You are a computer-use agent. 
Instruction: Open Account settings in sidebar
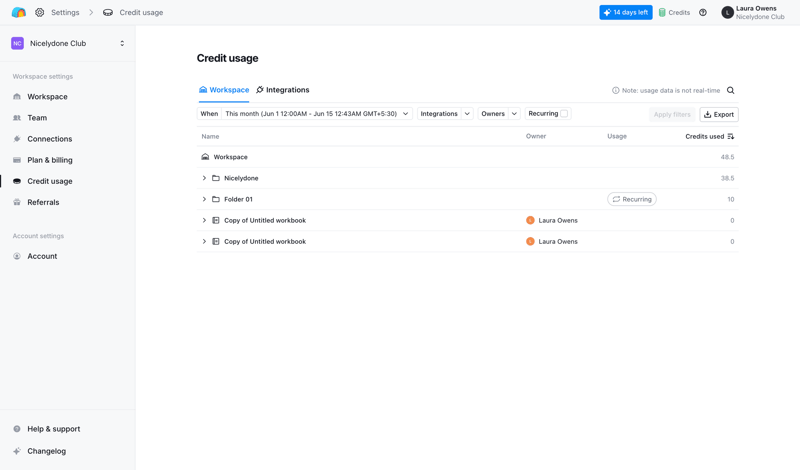pyautogui.click(x=42, y=256)
